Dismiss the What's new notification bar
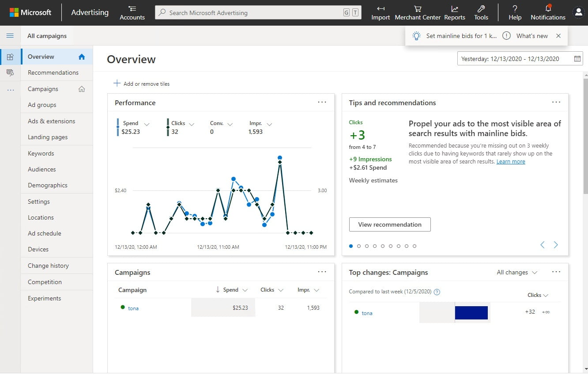The image size is (588, 376). pos(558,36)
